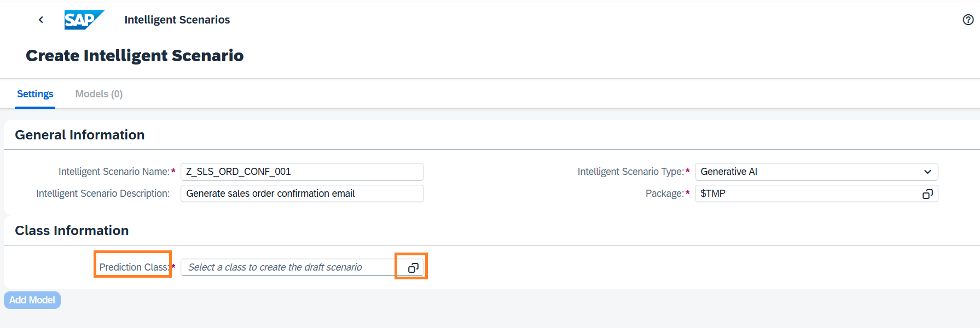Click the back navigation arrow
980x328 pixels.
(41, 20)
